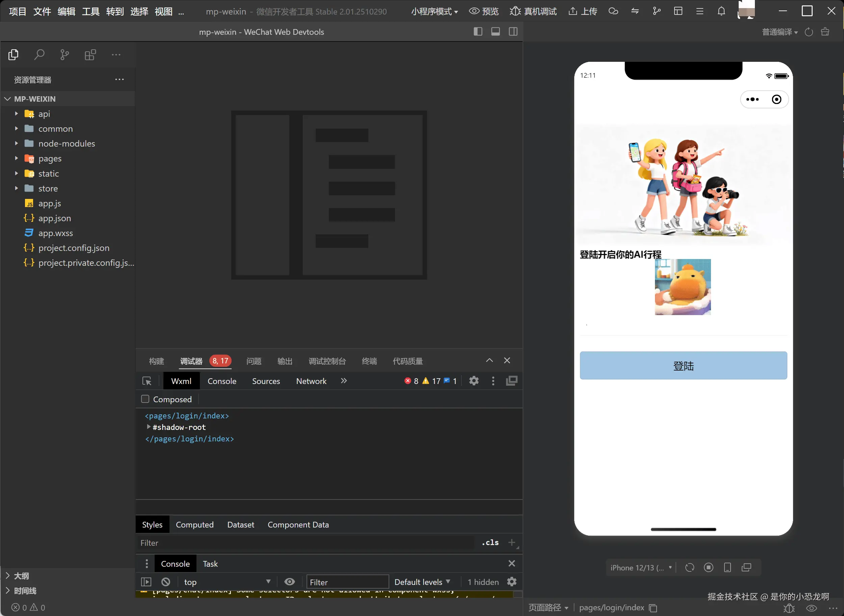
Task: Open the extensions icon in sidebar
Action: (x=90, y=55)
